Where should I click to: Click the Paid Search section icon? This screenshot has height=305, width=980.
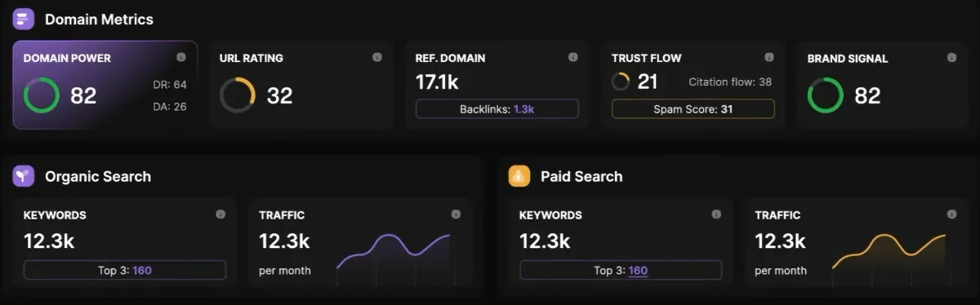coord(519,176)
